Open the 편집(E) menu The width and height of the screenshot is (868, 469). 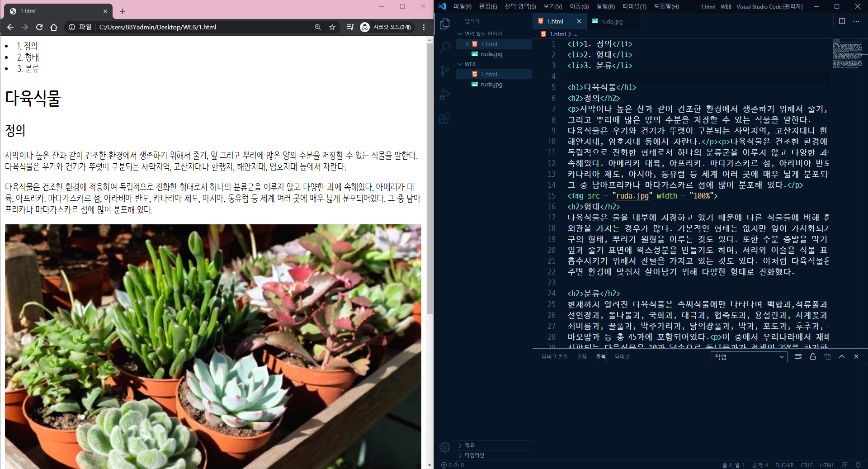tap(488, 6)
